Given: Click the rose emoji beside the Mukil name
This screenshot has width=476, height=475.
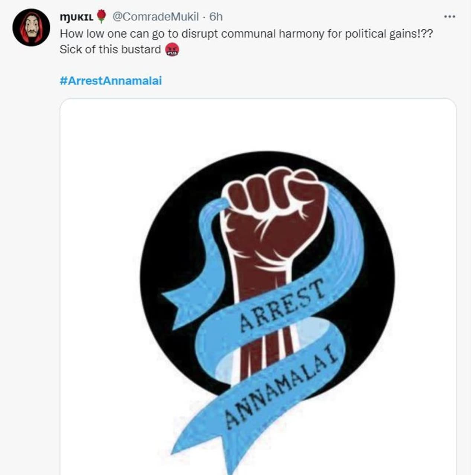Looking at the screenshot, I should (101, 16).
